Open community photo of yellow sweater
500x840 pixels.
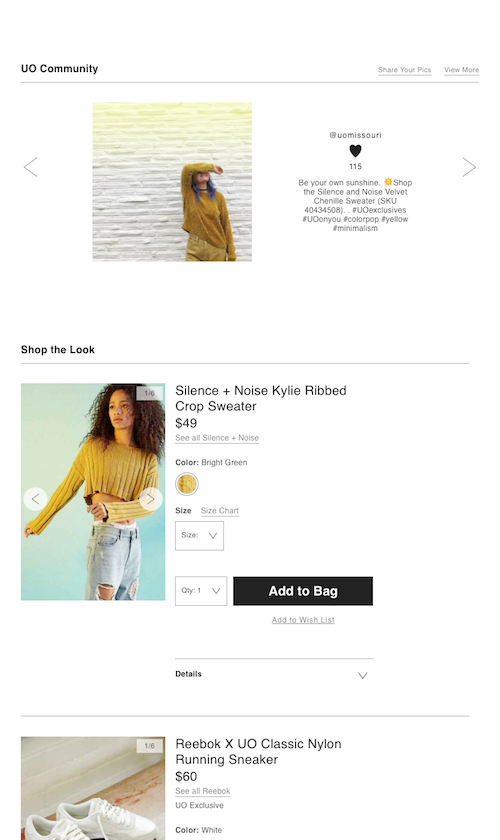tap(172, 182)
